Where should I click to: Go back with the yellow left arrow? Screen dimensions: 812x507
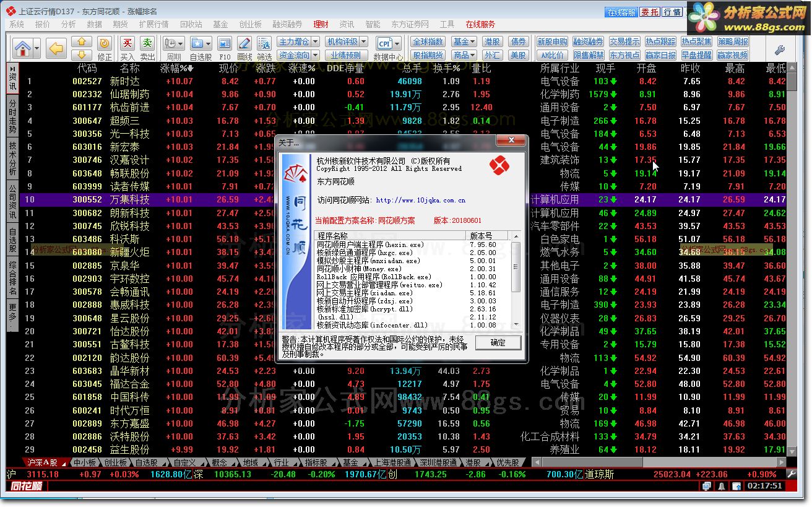(57, 48)
